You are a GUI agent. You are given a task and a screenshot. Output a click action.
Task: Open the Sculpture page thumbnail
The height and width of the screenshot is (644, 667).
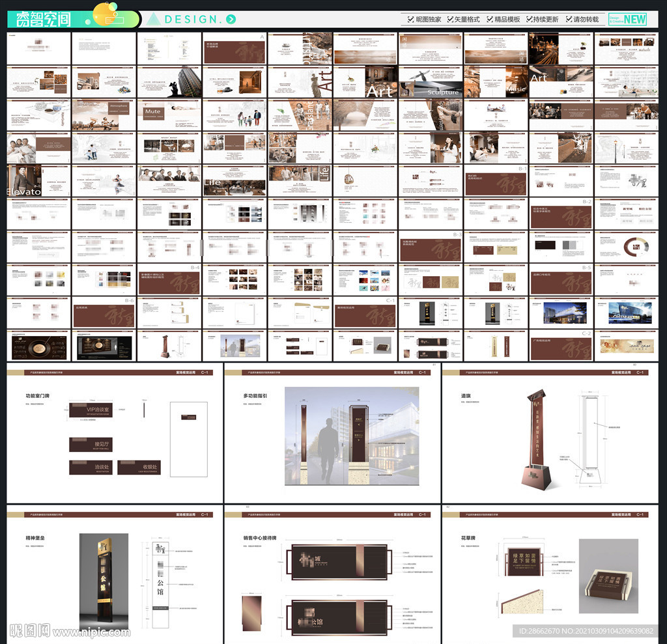(430, 81)
